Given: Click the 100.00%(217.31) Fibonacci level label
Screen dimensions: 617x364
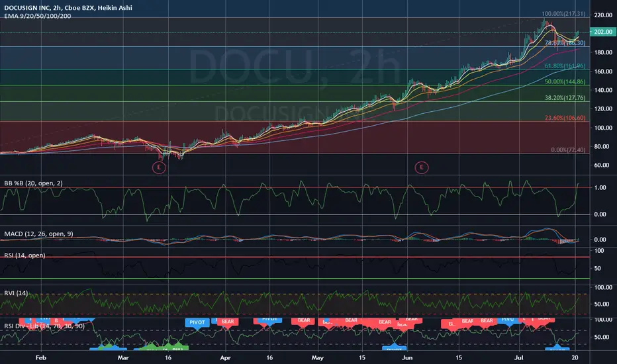Looking at the screenshot, I should pos(563,14).
